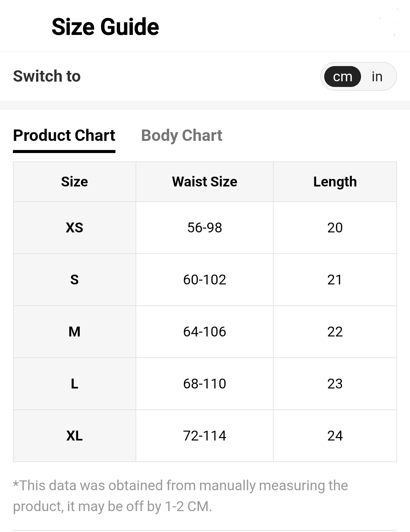Select the S size row label
This screenshot has height=532, width=410.
[x=74, y=279]
